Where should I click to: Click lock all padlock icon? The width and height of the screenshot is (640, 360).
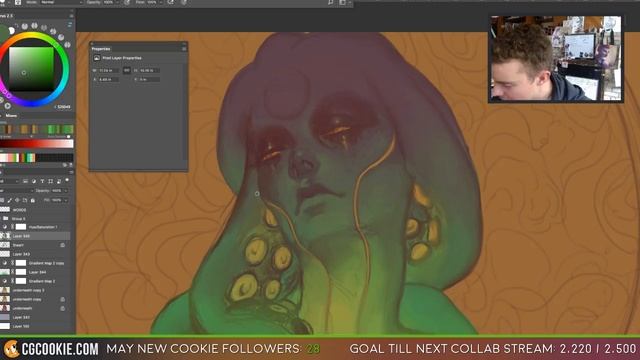pyautogui.click(x=33, y=200)
